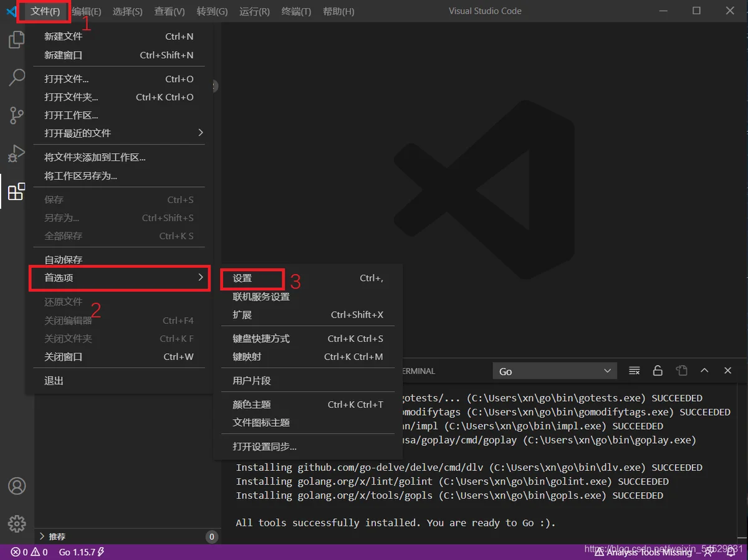Click the output line installing golint
Image resolution: width=748 pixels, height=560 pixels.
(x=452, y=482)
